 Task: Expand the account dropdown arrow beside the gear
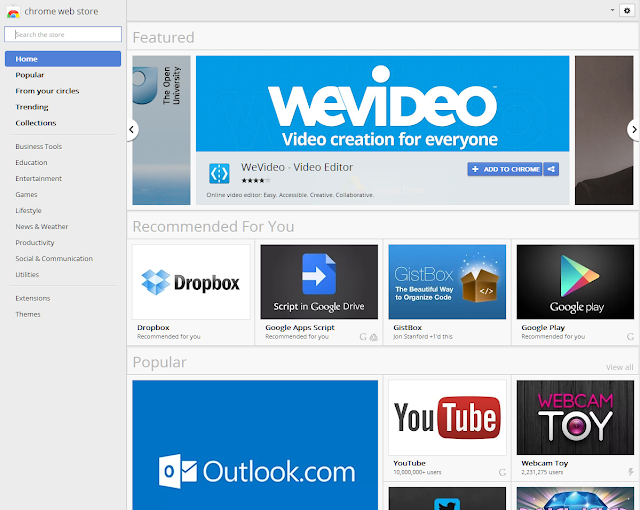point(612,10)
